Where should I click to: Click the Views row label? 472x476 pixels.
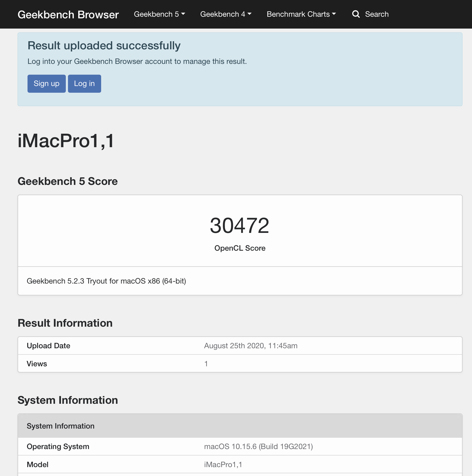coord(37,364)
